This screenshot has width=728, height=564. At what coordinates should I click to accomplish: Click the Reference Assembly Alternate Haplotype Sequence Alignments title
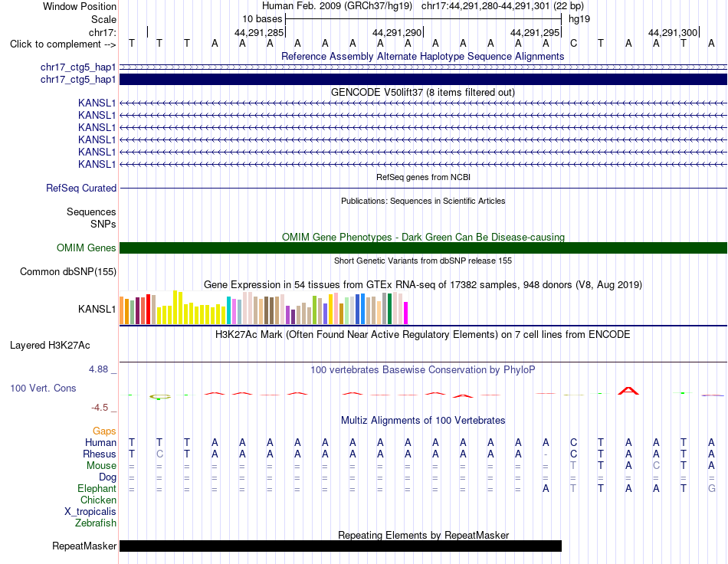[423, 56]
